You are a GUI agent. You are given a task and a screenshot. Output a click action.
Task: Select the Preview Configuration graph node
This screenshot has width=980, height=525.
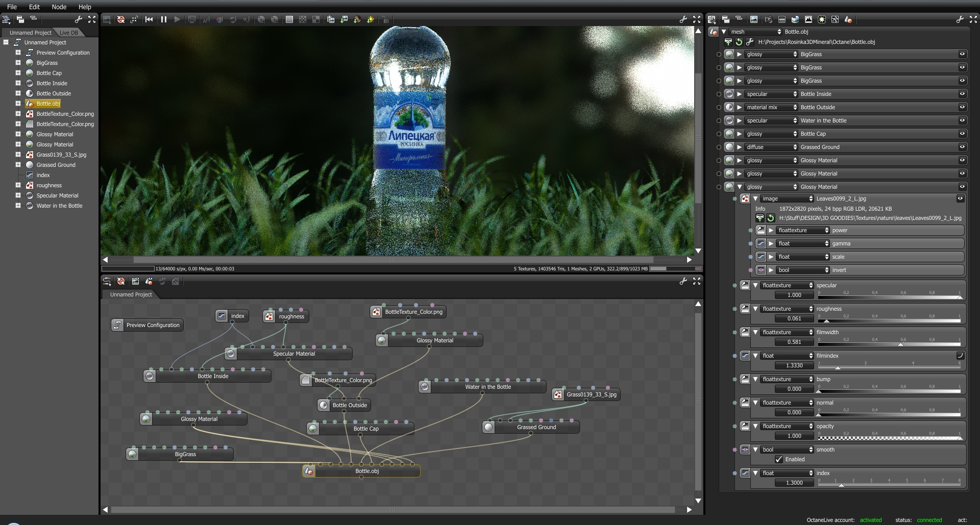(x=148, y=325)
